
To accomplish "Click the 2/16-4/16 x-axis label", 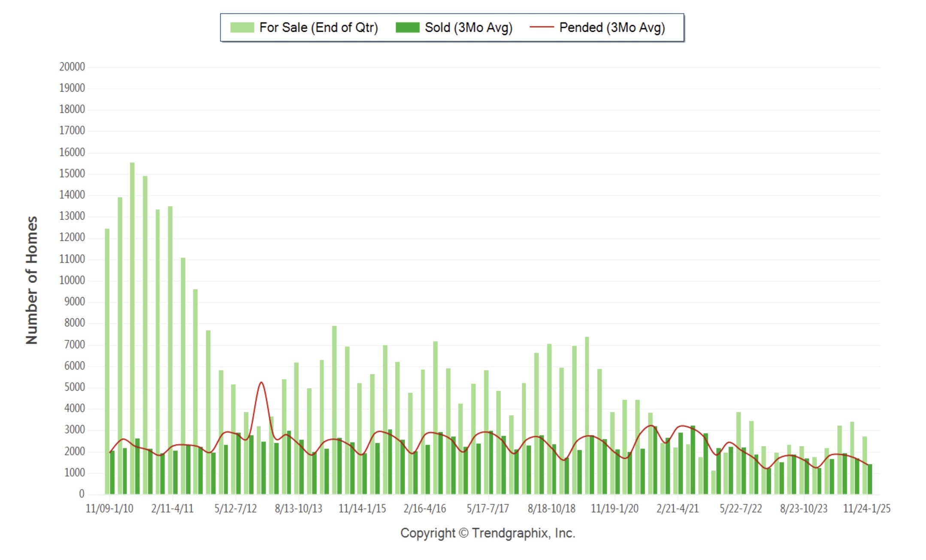I will (425, 509).
